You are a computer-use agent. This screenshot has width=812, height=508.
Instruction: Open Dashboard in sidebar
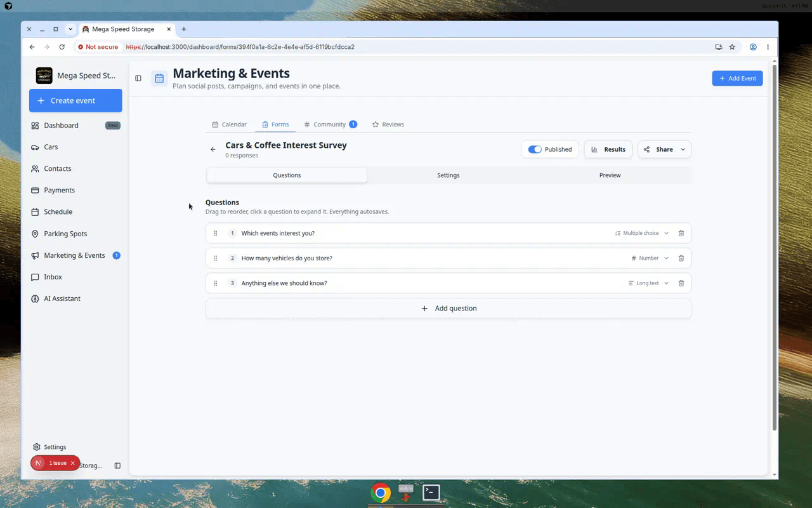coord(75,125)
